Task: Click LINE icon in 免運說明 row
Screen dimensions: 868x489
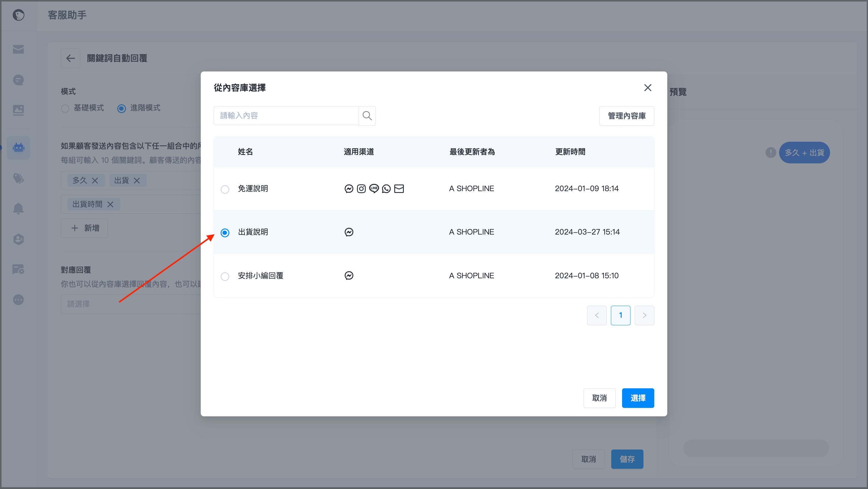Action: [374, 188]
